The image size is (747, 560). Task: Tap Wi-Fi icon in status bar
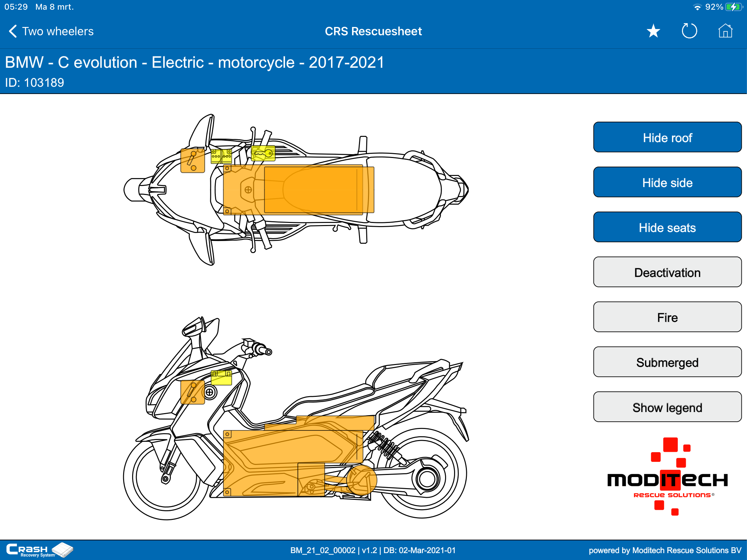pyautogui.click(x=697, y=7)
